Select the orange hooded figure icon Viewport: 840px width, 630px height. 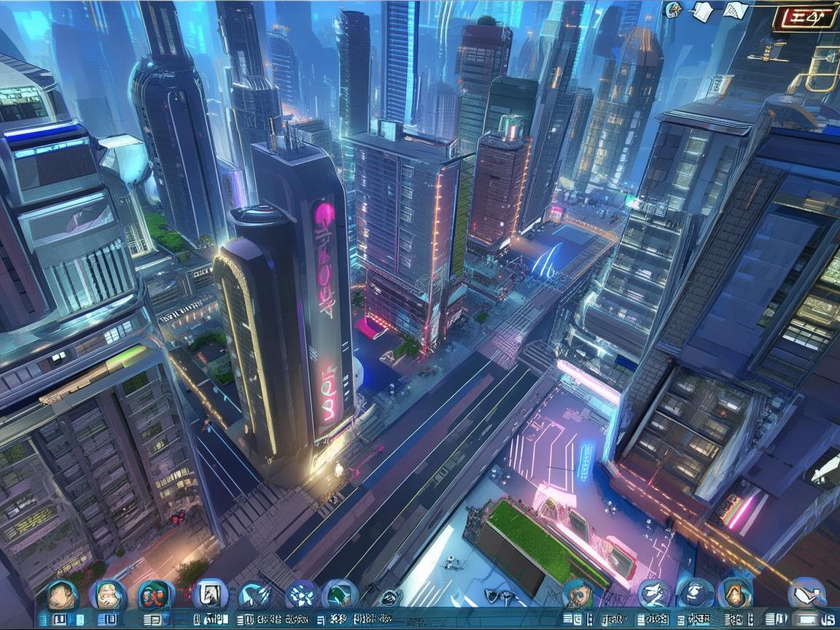coord(735,594)
